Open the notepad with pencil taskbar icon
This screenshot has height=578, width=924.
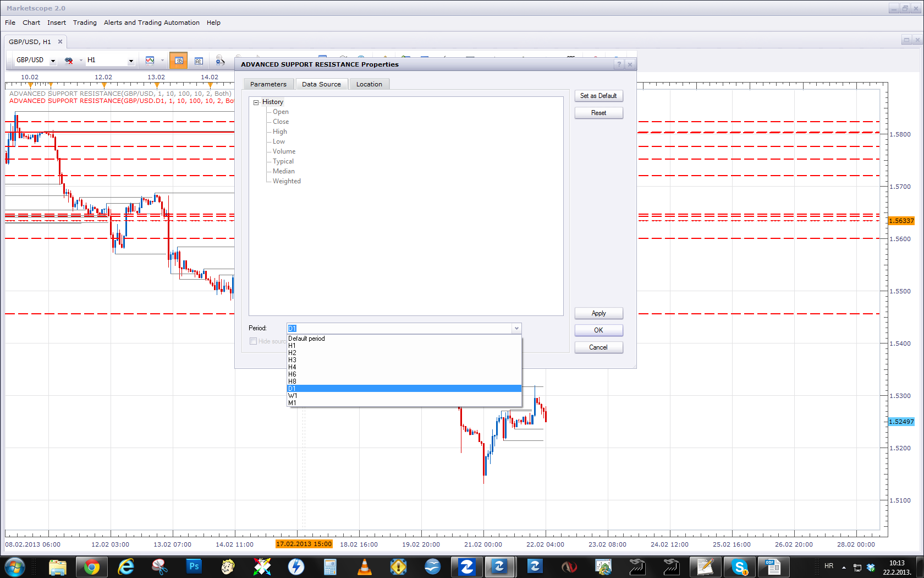pyautogui.click(x=705, y=566)
